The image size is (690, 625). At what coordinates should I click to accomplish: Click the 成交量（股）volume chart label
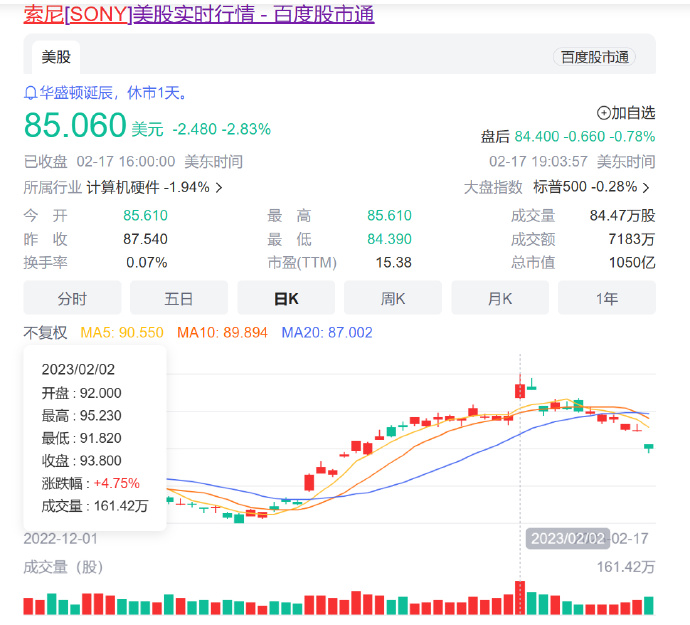[x=63, y=567]
